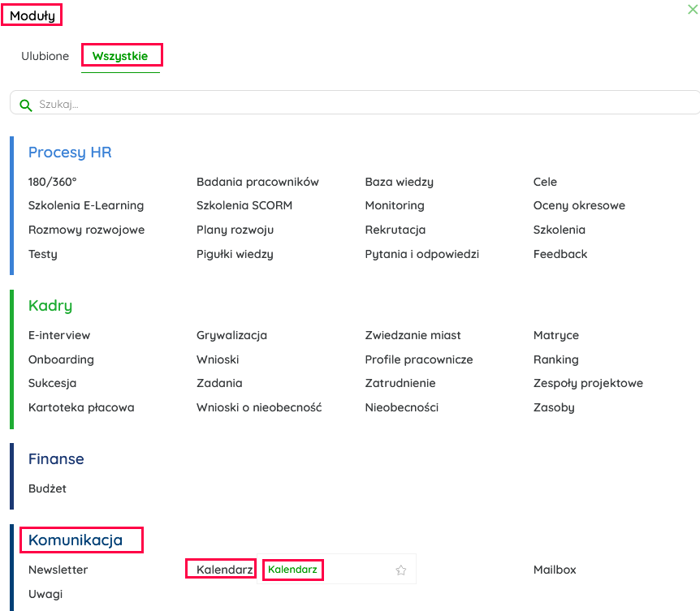700x611 pixels.
Task: Select the Grywalizacja module link
Action: (231, 335)
